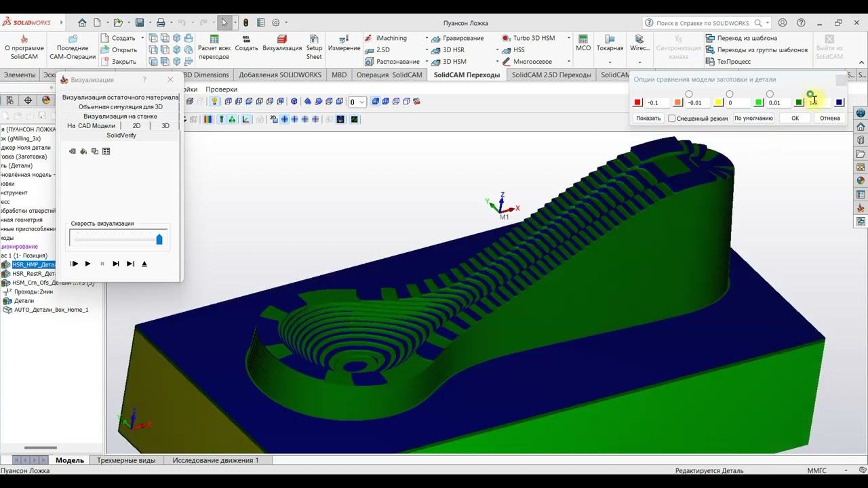Click the play button in Визуализация panel
This screenshot has width=868, height=488.
pyautogui.click(x=87, y=264)
